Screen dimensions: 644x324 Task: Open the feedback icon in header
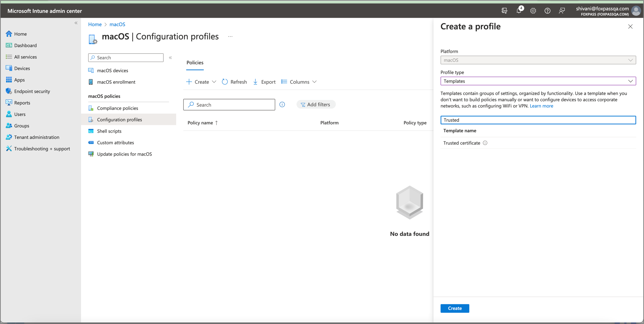(x=562, y=11)
